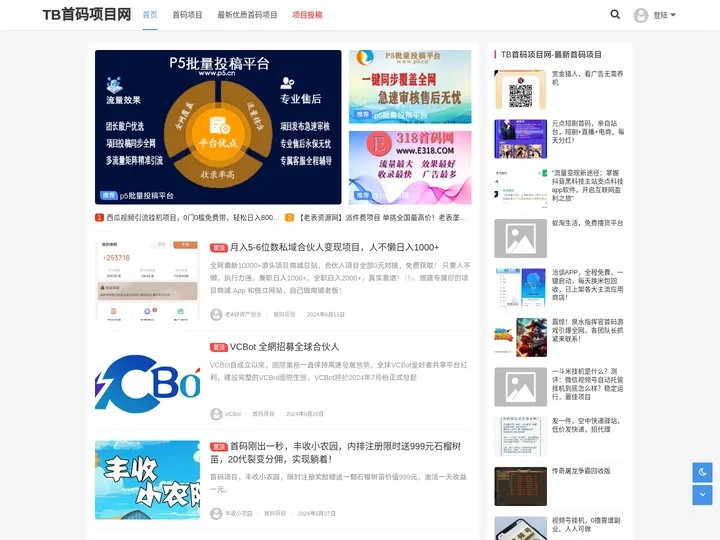
Task: Click author avatar next to VCBot
Action: pyautogui.click(x=216, y=414)
